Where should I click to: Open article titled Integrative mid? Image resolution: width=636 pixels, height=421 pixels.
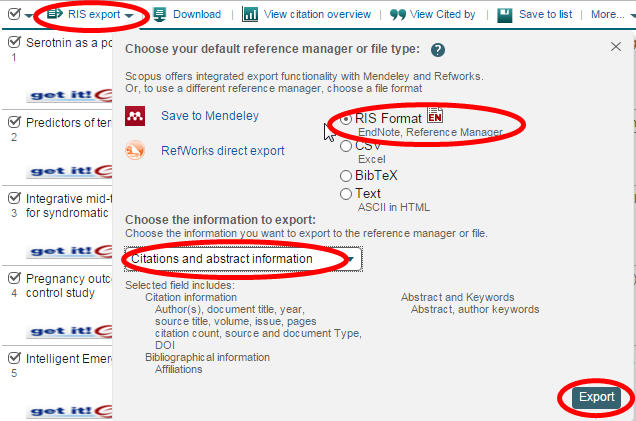(69, 206)
